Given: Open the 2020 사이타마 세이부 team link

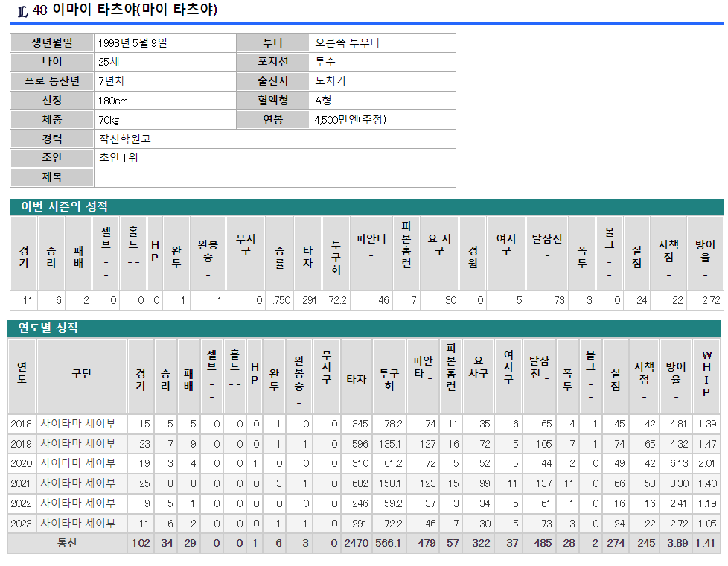Looking at the screenshot, I should pyautogui.click(x=77, y=463).
